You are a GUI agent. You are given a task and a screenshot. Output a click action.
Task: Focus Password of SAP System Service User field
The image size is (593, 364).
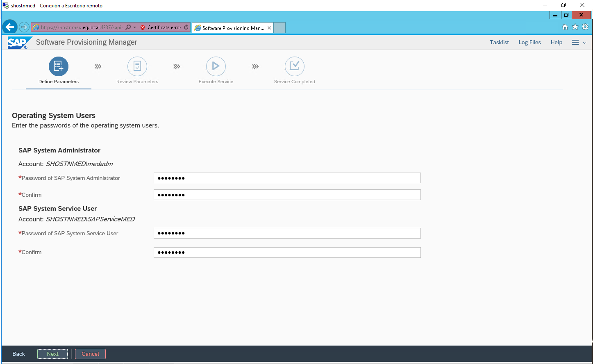pos(287,233)
